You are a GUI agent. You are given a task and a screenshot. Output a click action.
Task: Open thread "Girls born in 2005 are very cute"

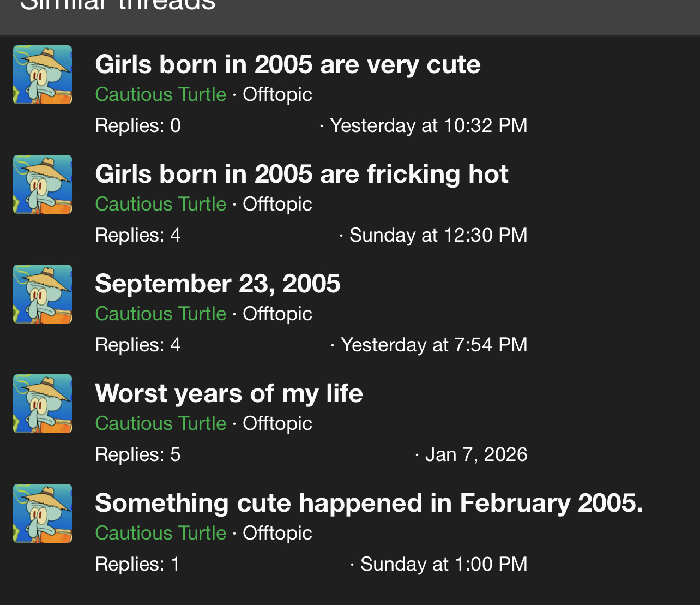(287, 64)
